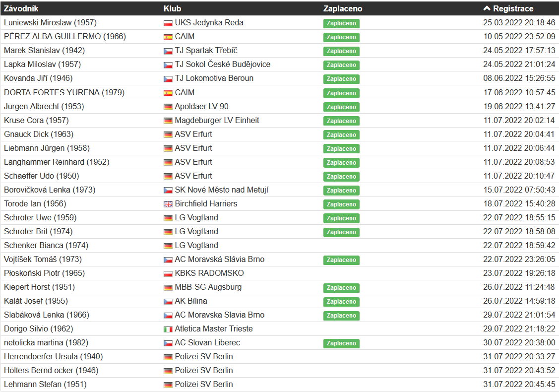Click the registration date 29.07.2022 21:18:22
559x392 pixels.
(x=519, y=329)
